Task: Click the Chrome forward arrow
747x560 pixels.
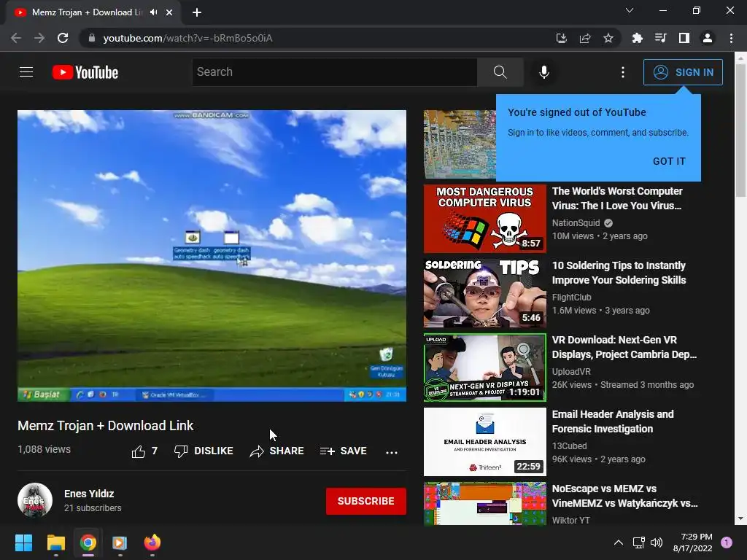Action: 39,38
